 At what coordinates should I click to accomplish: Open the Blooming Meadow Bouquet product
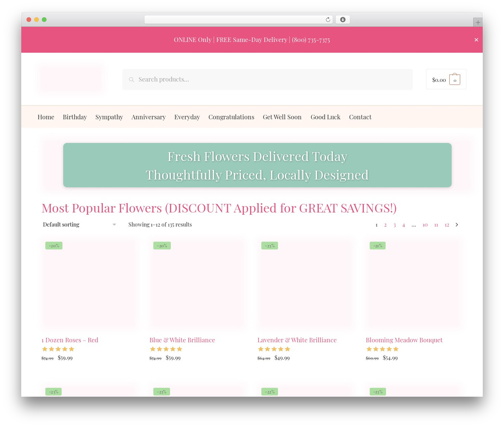(x=404, y=340)
